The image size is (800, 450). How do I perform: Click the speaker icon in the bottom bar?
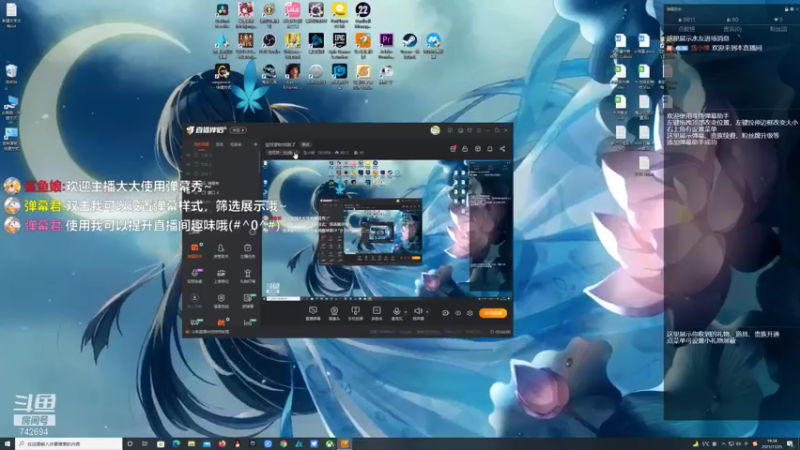coord(418,311)
